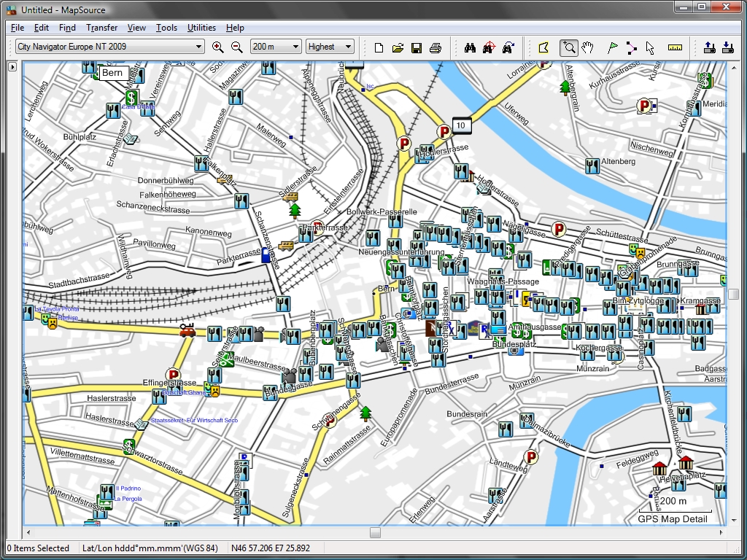Open Find Places with the plain binoculars icon
The width and height of the screenshot is (747, 560).
(x=470, y=47)
